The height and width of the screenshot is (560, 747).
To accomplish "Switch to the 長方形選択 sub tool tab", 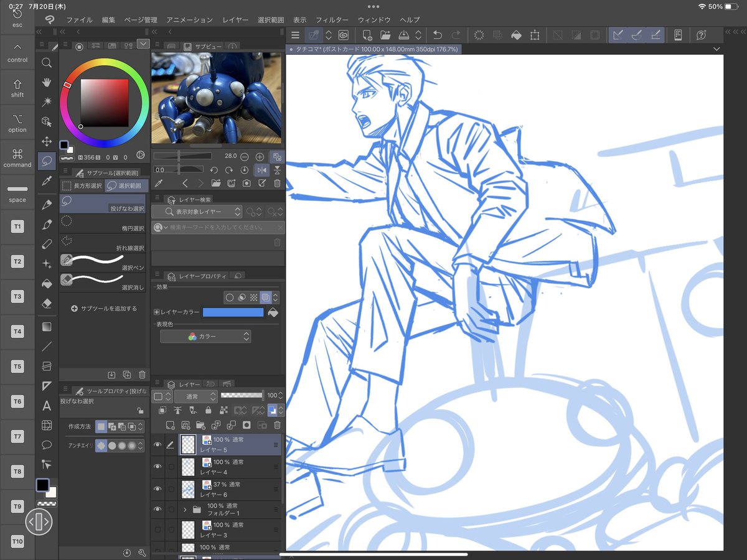I will coord(82,185).
